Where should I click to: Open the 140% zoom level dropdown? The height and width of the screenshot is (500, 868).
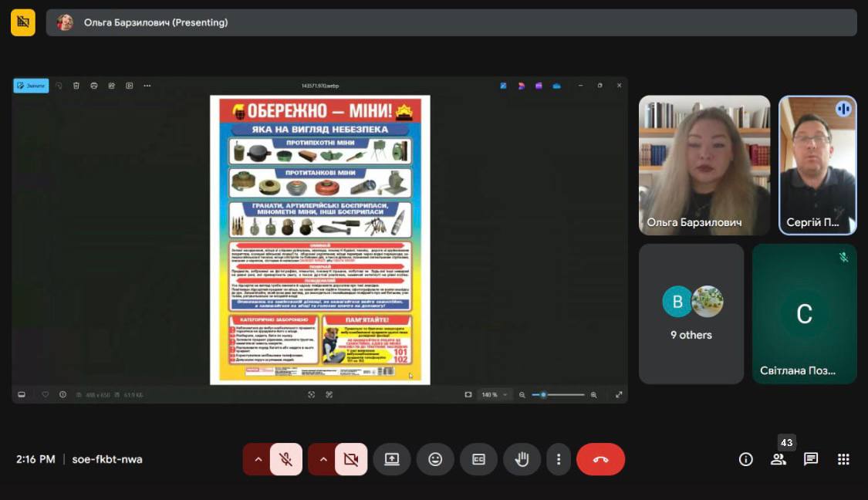(495, 394)
